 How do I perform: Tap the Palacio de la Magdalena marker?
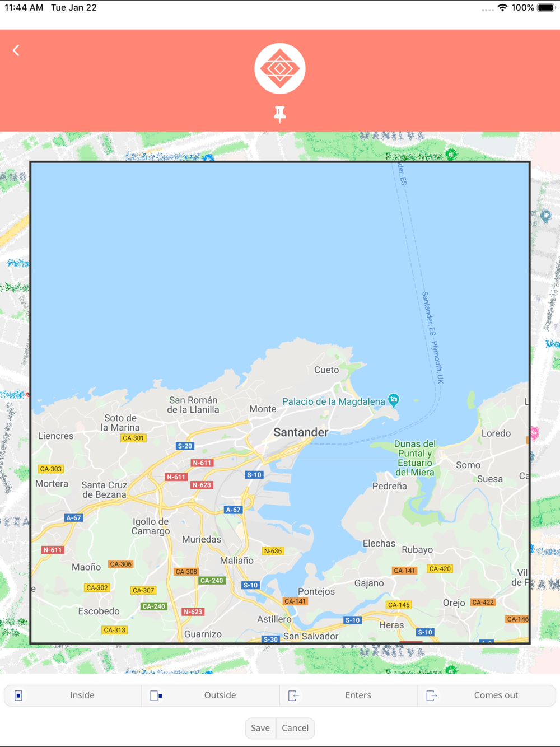click(x=394, y=400)
